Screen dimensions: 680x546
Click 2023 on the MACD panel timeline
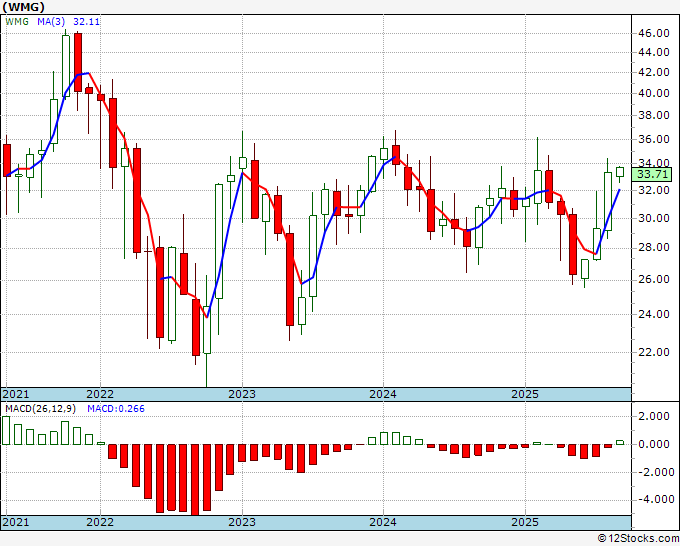[242, 522]
